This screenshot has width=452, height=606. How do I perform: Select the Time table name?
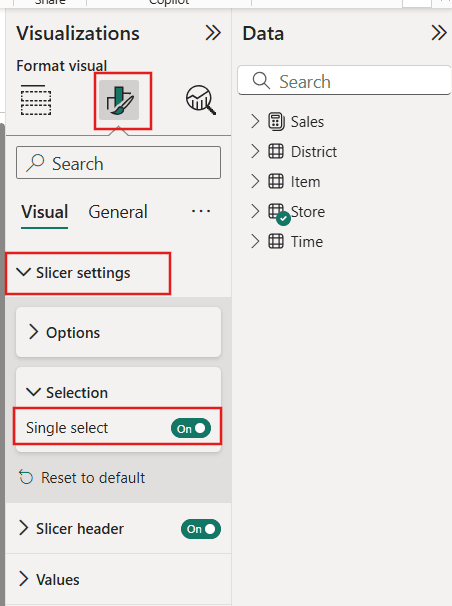pos(307,242)
